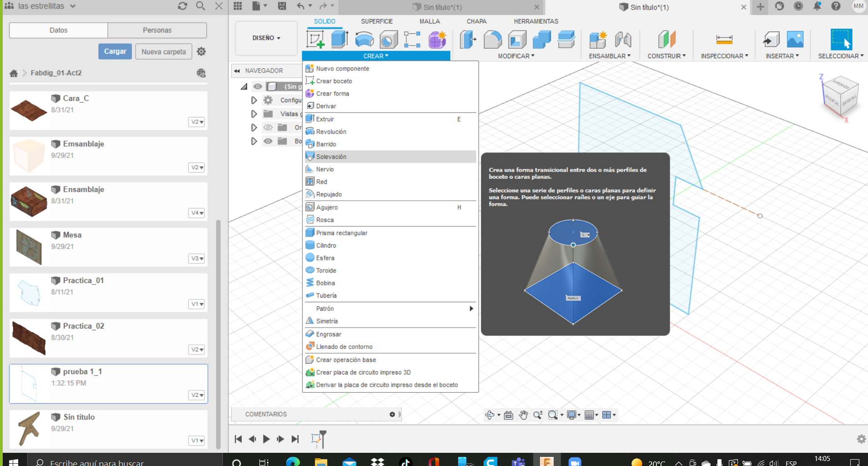The image size is (868, 466).
Task: Click the Extrude toolbar icon
Action: click(x=339, y=39)
